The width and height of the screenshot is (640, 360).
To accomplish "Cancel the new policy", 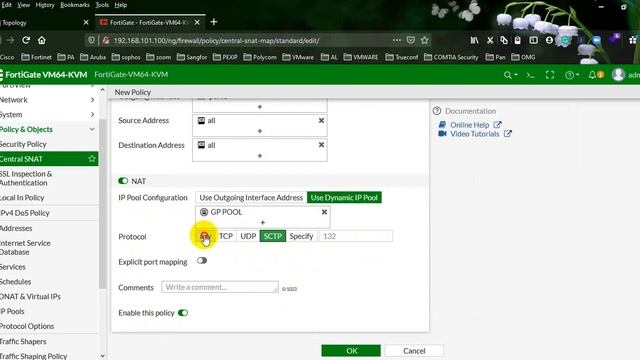I will click(414, 351).
